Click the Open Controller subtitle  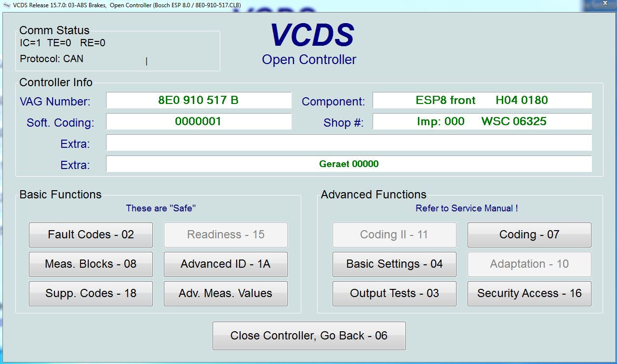[x=309, y=60]
